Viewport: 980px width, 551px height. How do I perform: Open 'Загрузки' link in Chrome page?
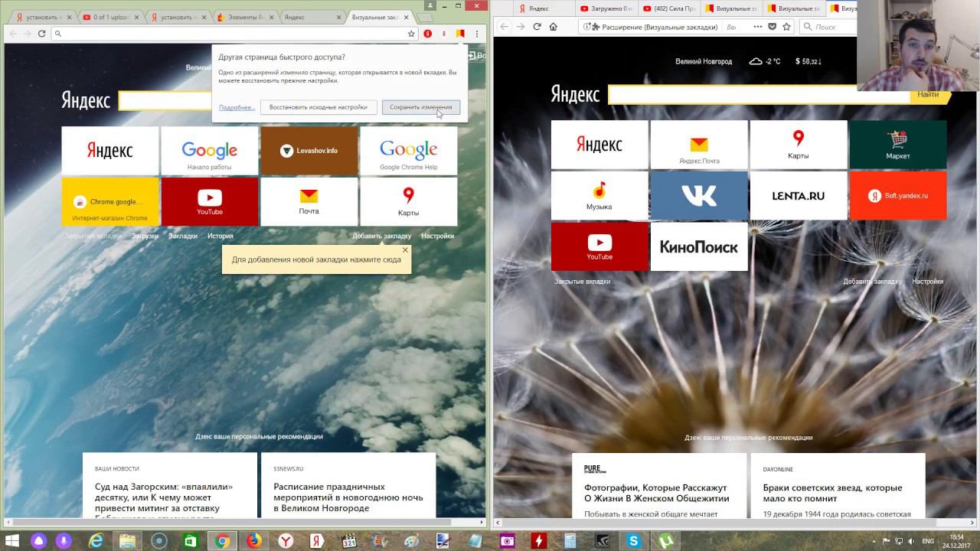click(145, 236)
